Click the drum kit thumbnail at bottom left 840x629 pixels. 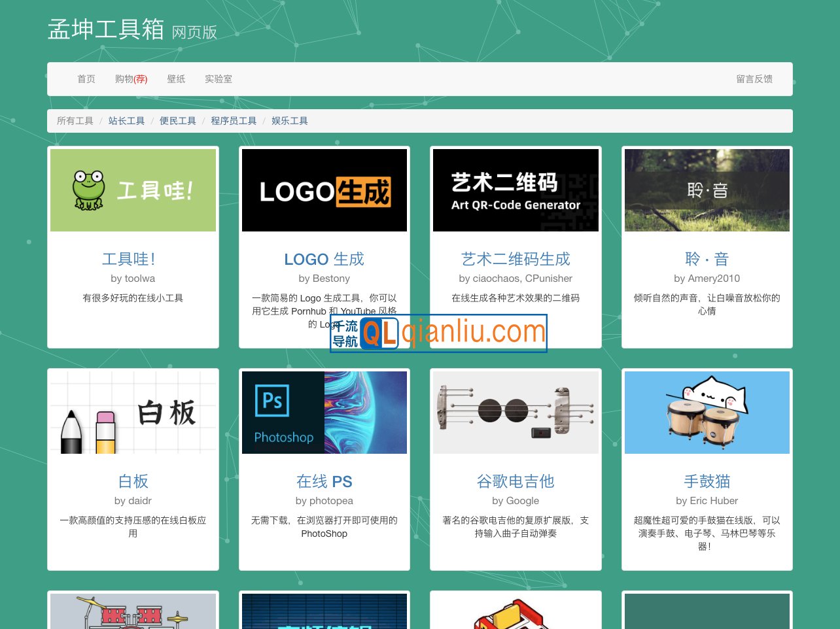[133, 611]
